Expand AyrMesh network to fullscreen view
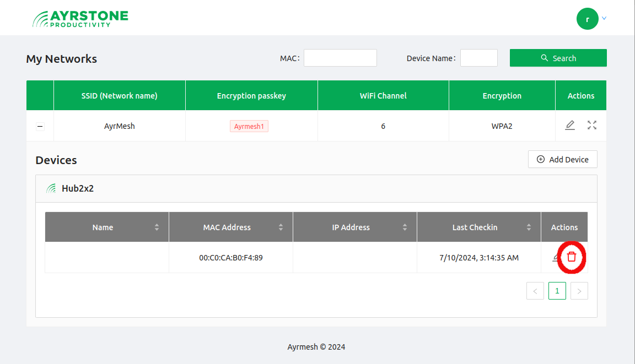 click(x=591, y=125)
